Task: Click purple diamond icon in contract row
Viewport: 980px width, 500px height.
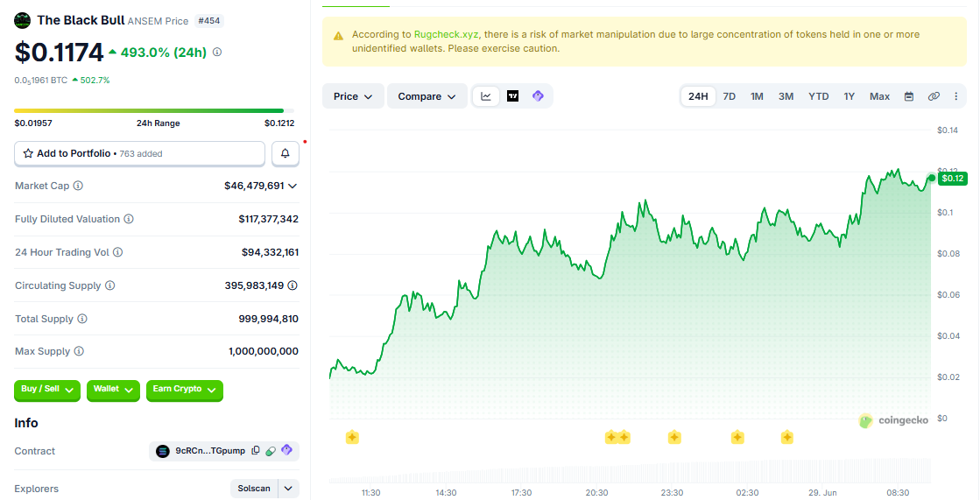Action: tap(287, 450)
